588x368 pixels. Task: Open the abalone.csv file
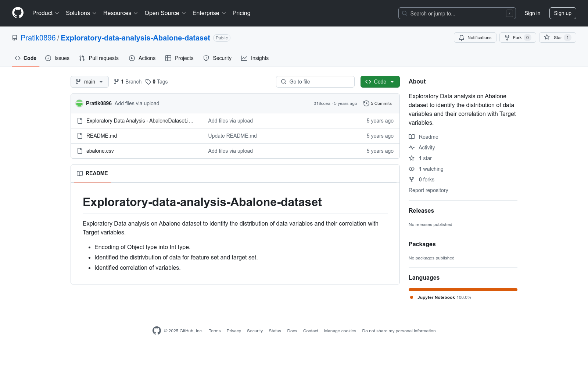coord(100,151)
